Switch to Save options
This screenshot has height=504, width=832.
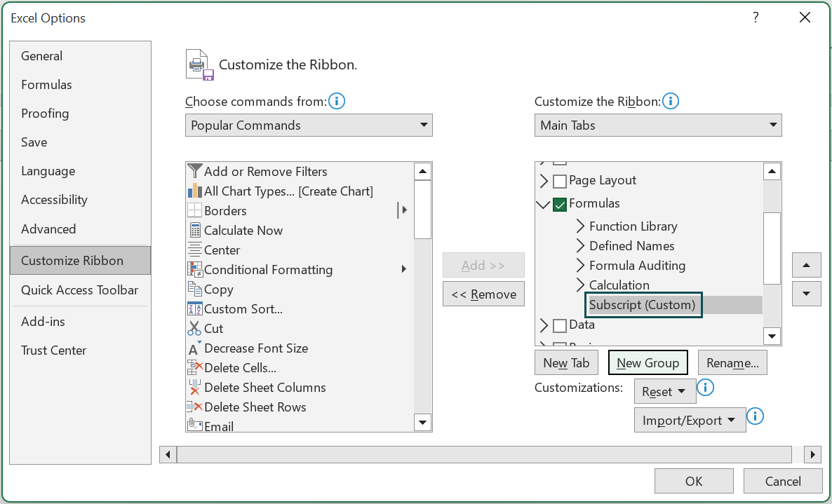pyautogui.click(x=80, y=142)
